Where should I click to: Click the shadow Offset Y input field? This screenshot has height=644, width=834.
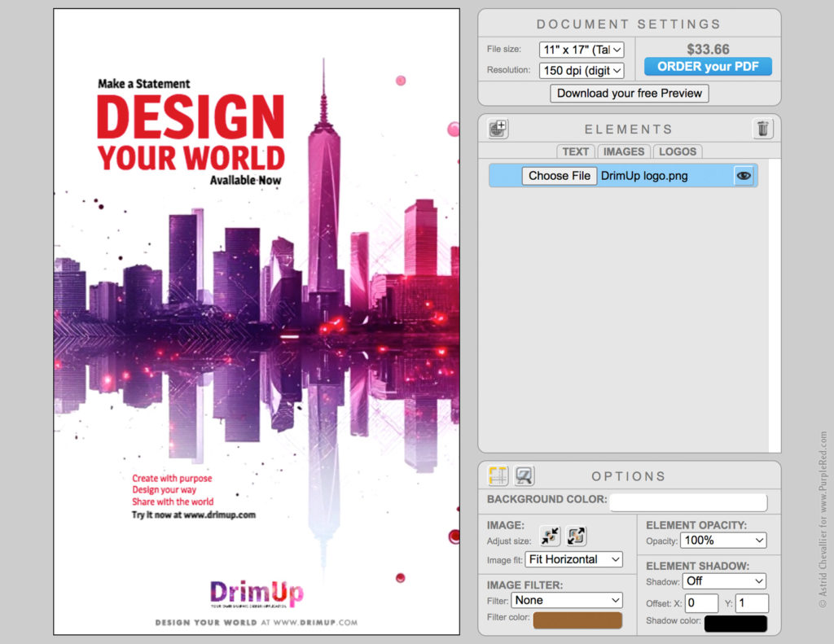coord(752,603)
